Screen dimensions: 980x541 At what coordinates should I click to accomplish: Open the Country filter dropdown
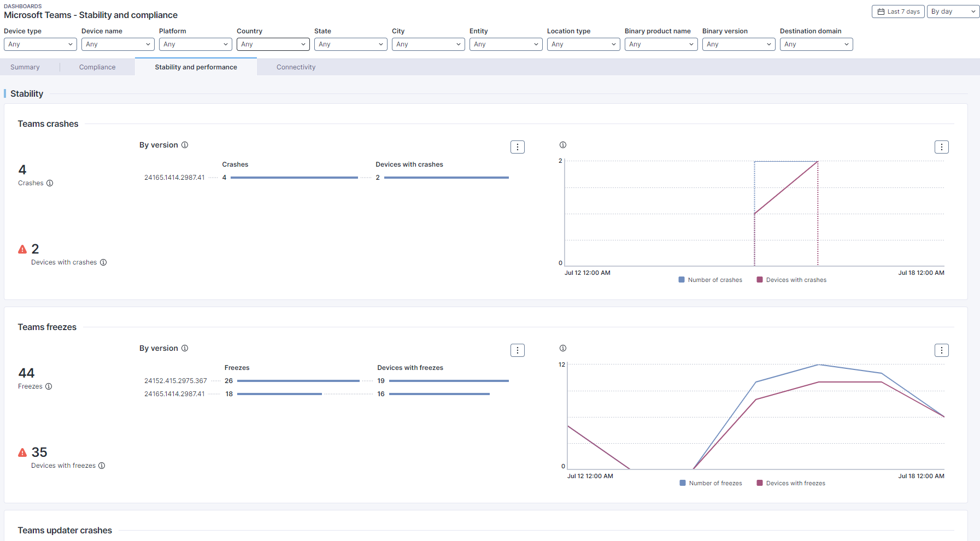(x=273, y=44)
